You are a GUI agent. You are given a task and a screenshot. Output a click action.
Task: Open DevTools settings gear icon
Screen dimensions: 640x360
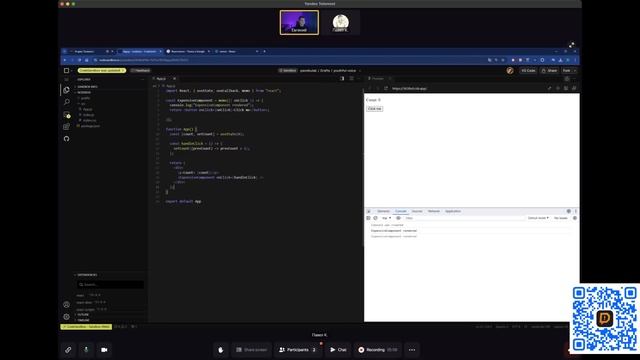pos(569,211)
